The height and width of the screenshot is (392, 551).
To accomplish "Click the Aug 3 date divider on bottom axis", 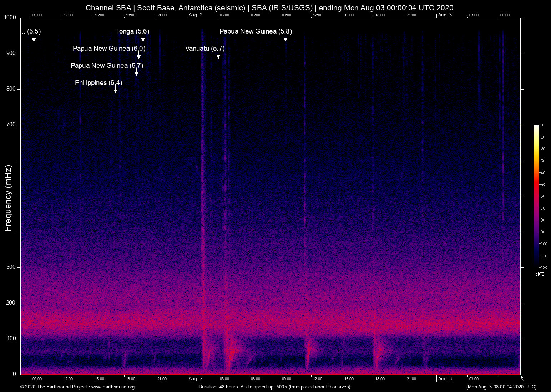I will pos(445,379).
